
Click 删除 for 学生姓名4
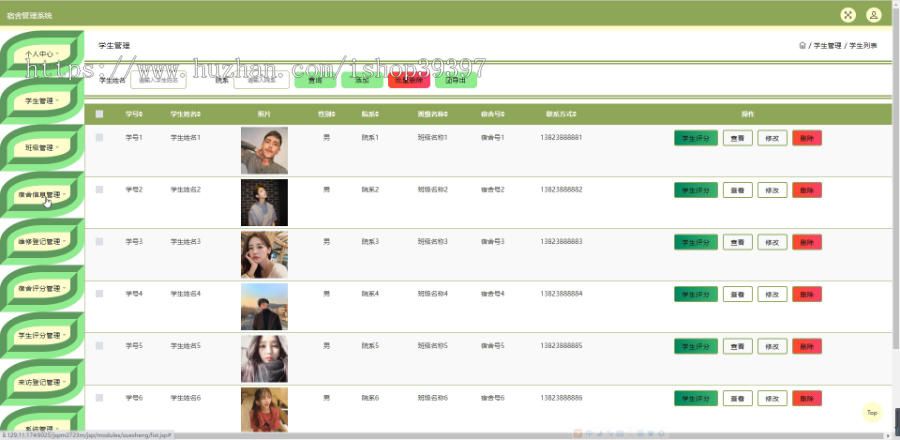[x=807, y=294]
